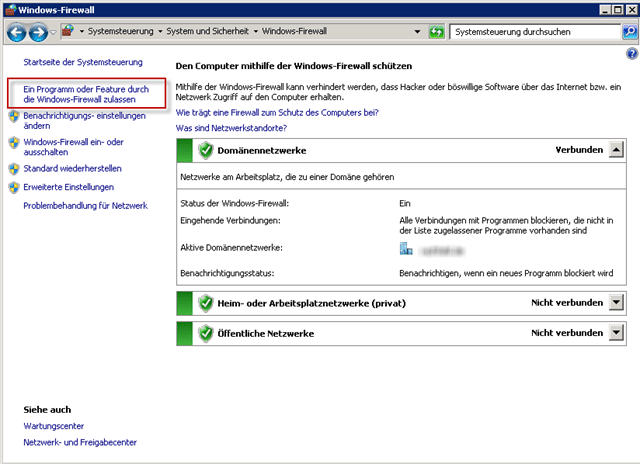Refresh the address bar with green arrows icon

(x=436, y=31)
